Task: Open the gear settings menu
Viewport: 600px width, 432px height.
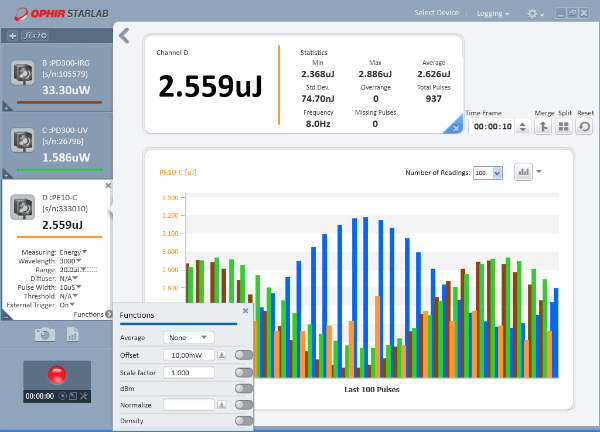Action: pos(534,14)
